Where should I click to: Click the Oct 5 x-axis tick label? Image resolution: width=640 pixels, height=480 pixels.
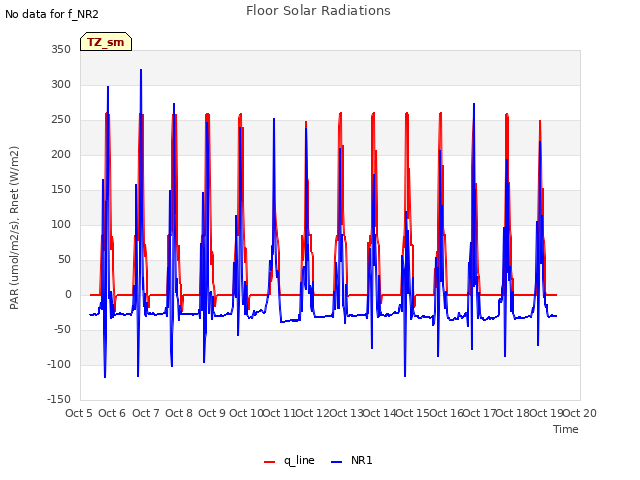pyautogui.click(x=79, y=413)
